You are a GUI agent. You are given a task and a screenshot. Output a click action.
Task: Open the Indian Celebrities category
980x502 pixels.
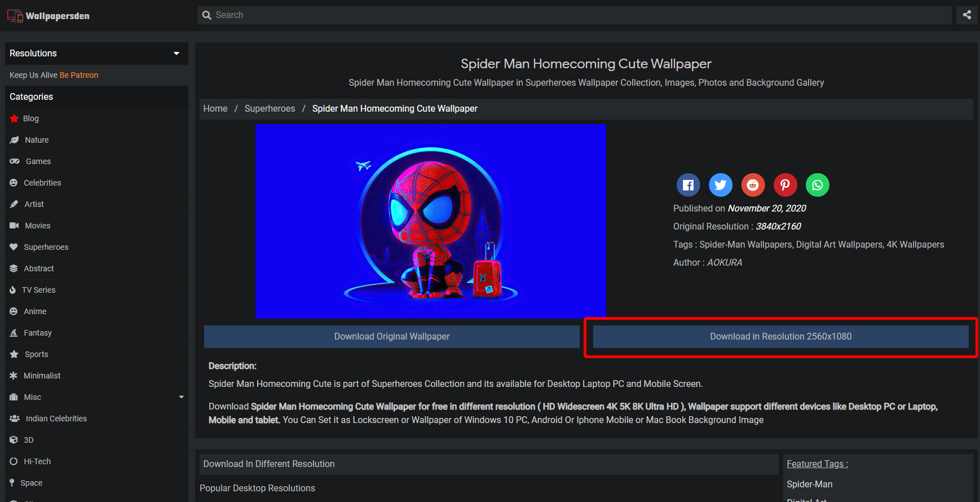(x=56, y=419)
